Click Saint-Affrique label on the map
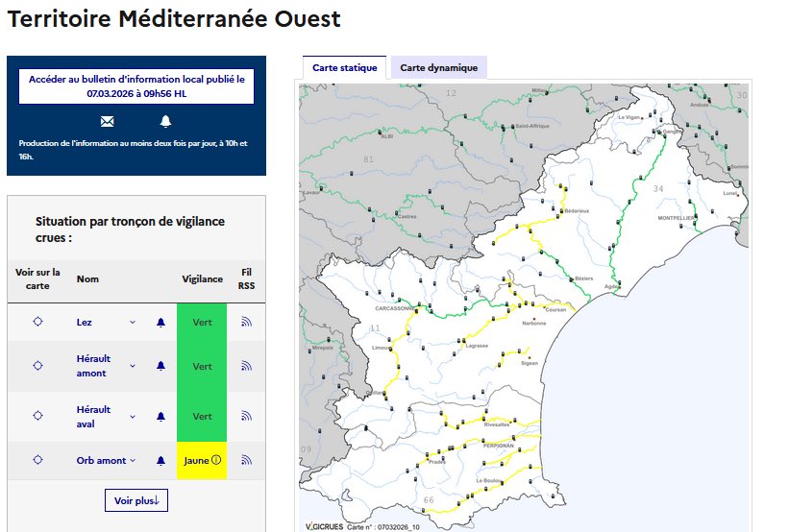 tap(532, 126)
